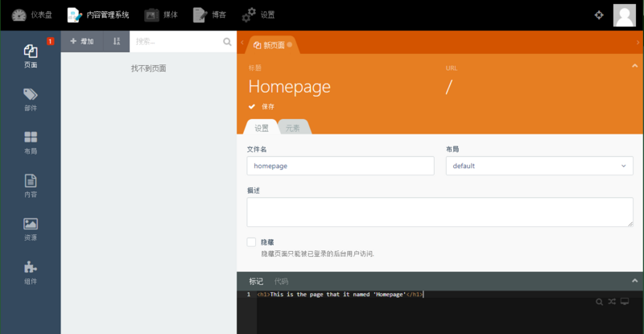Open the 部件 (Partials) sidebar section
Screen dimensions: 644x334
[x=31, y=99]
